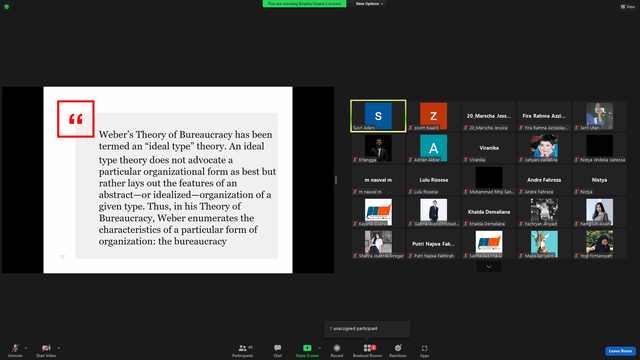
Task: Select the Lulu Rissesa participant tile
Action: [x=433, y=180]
